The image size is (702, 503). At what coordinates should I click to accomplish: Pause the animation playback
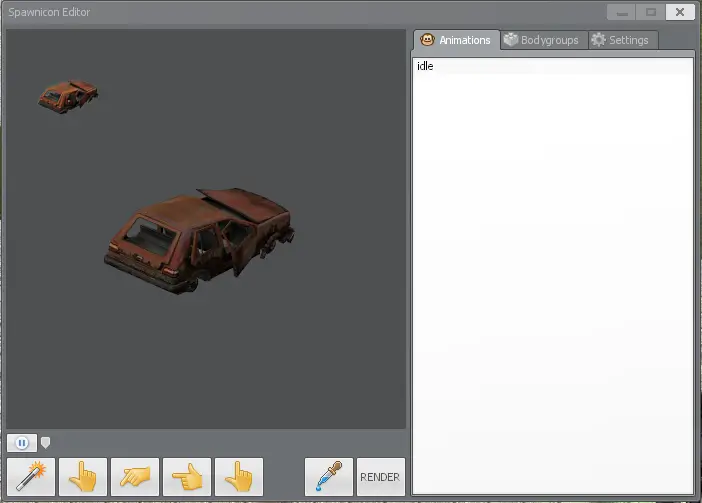[x=22, y=443]
